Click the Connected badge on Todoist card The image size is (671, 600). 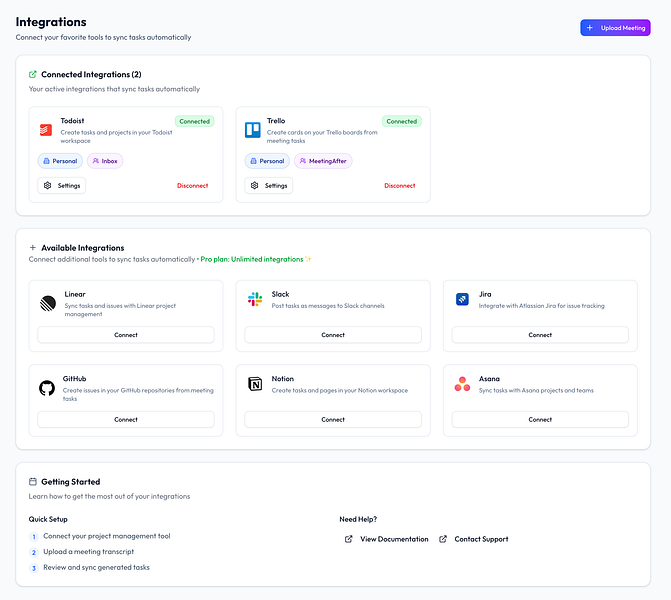195,121
